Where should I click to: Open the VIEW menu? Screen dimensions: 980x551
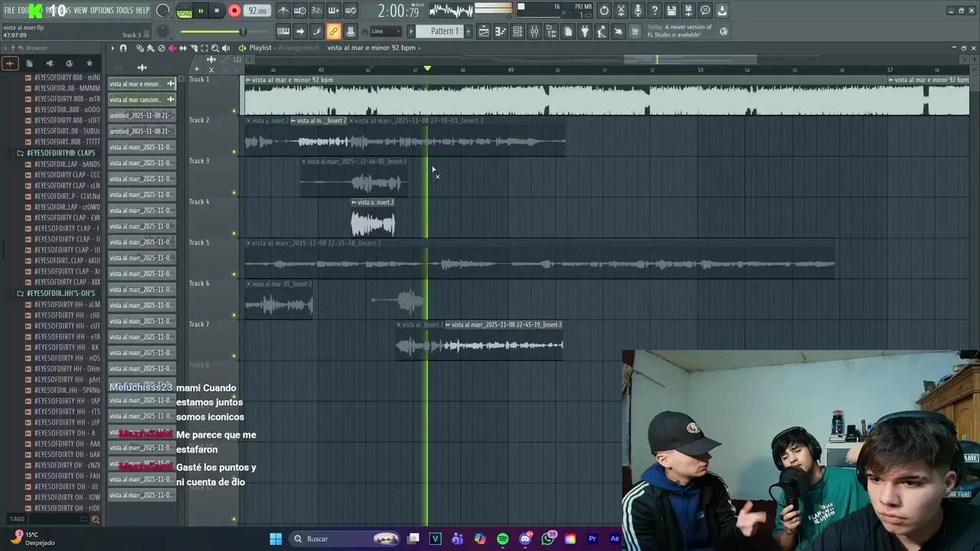coord(80,11)
